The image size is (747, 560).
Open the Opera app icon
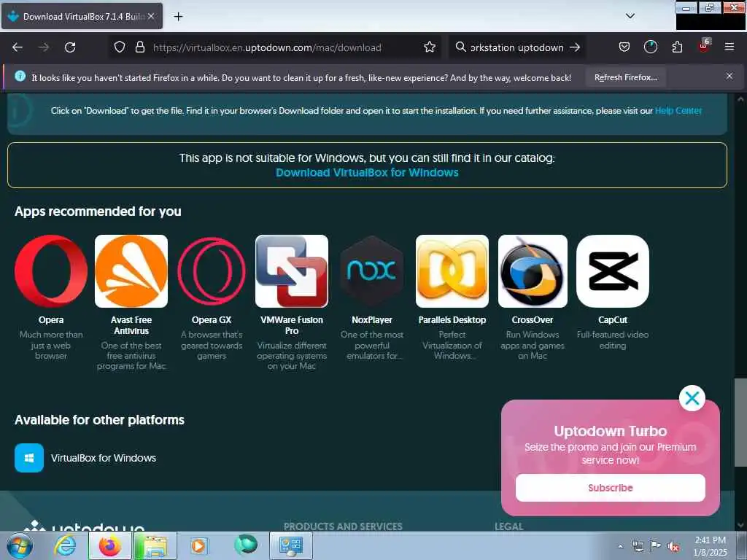tap(51, 271)
